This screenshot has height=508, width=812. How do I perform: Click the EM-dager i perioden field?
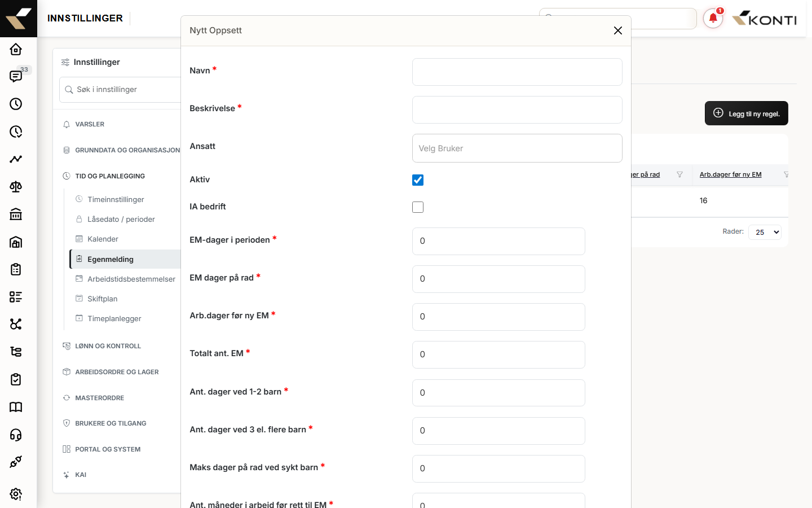coord(498,241)
